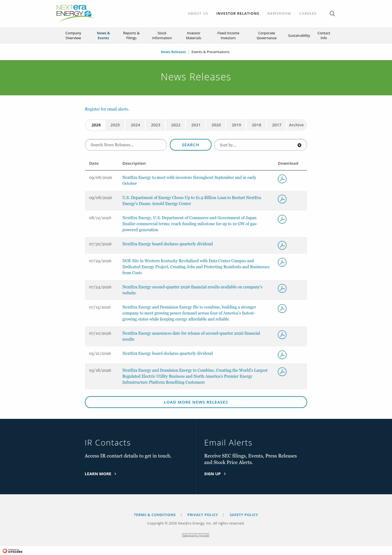The image size is (392, 555).
Task: Download PDF for Dominion file to combine release
Action: 282,309
